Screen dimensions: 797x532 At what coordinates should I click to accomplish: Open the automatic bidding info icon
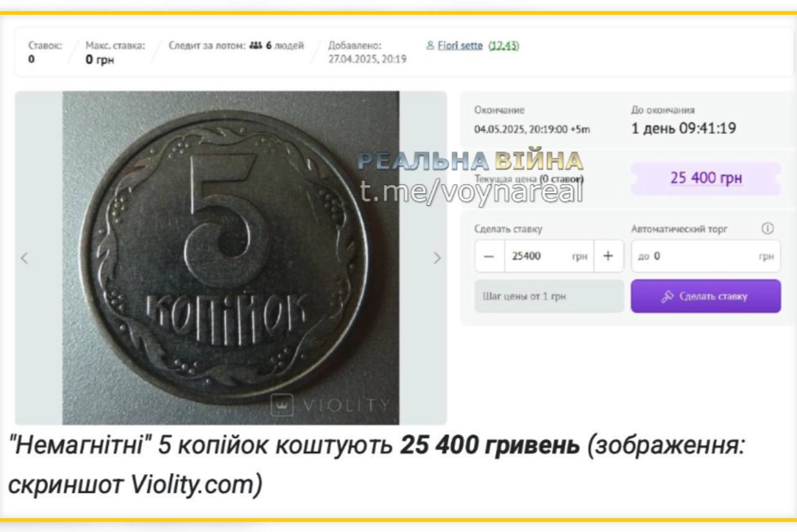click(x=768, y=228)
